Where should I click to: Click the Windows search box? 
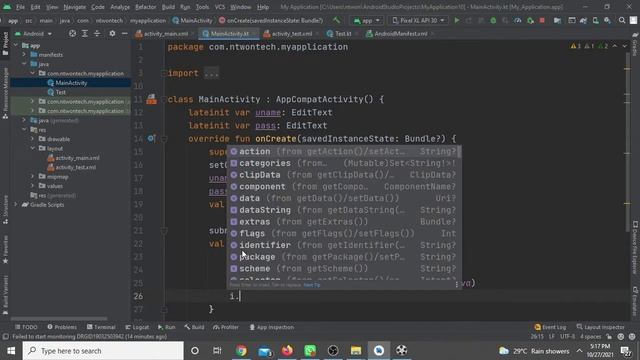(x=103, y=351)
